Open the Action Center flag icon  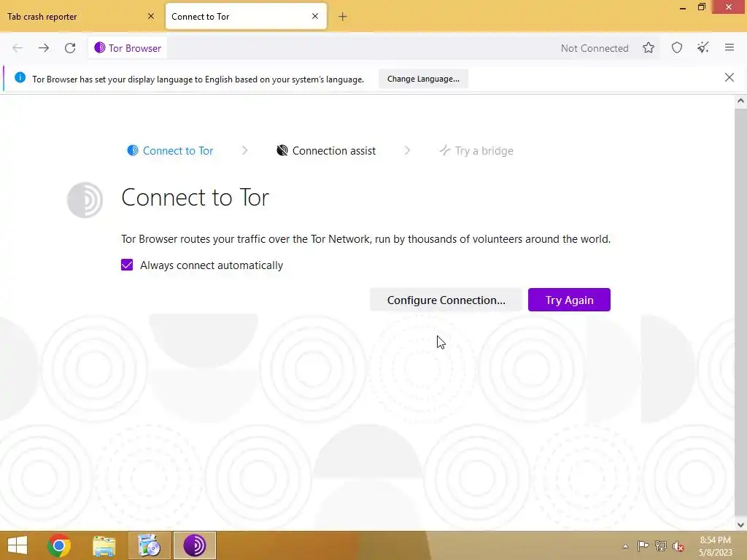click(643, 546)
